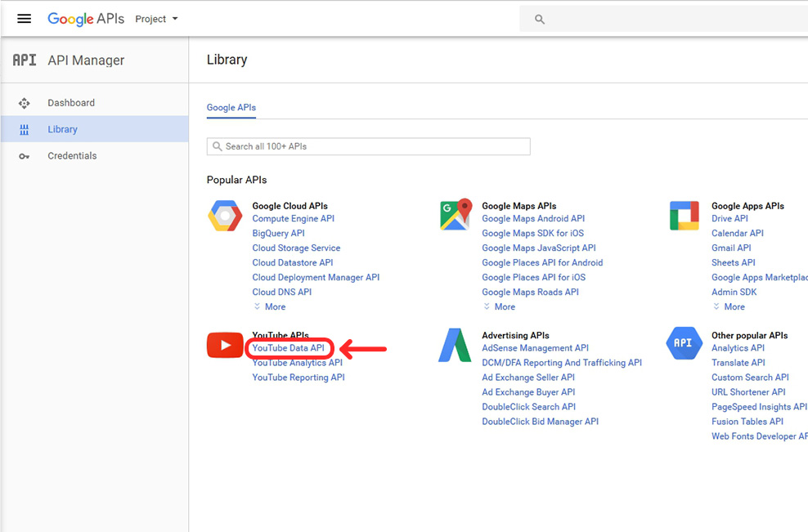Select Library in the sidebar

coord(95,129)
